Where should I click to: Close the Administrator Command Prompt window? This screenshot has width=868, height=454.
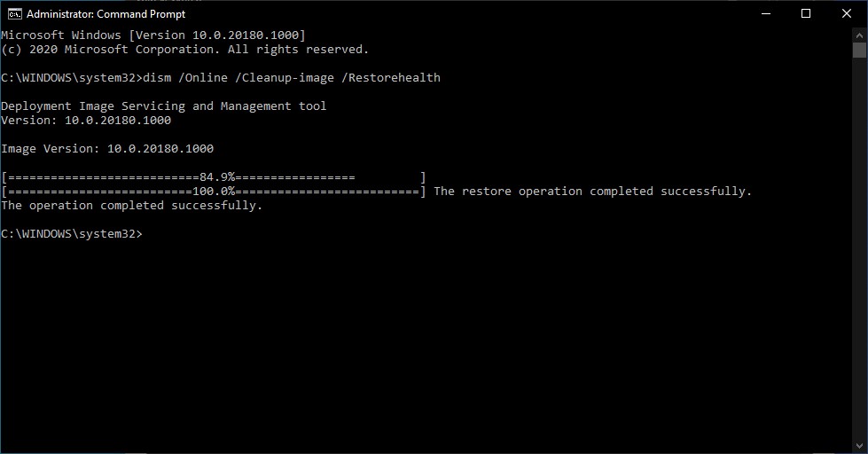[x=847, y=14]
